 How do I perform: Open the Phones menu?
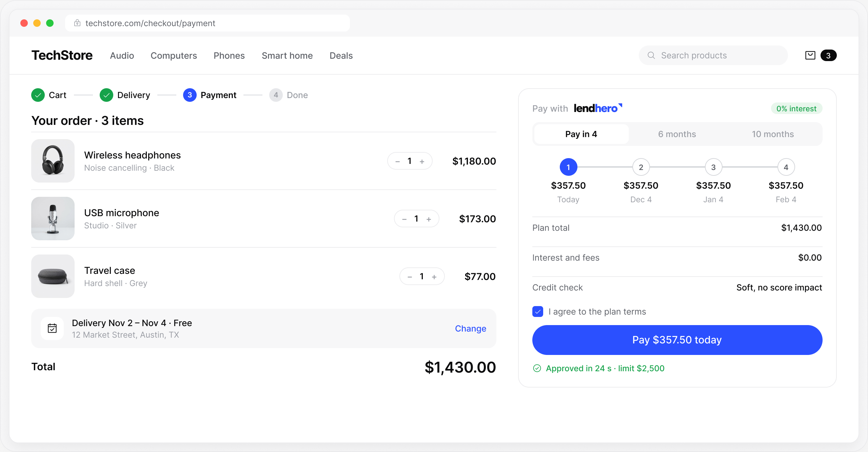(229, 55)
